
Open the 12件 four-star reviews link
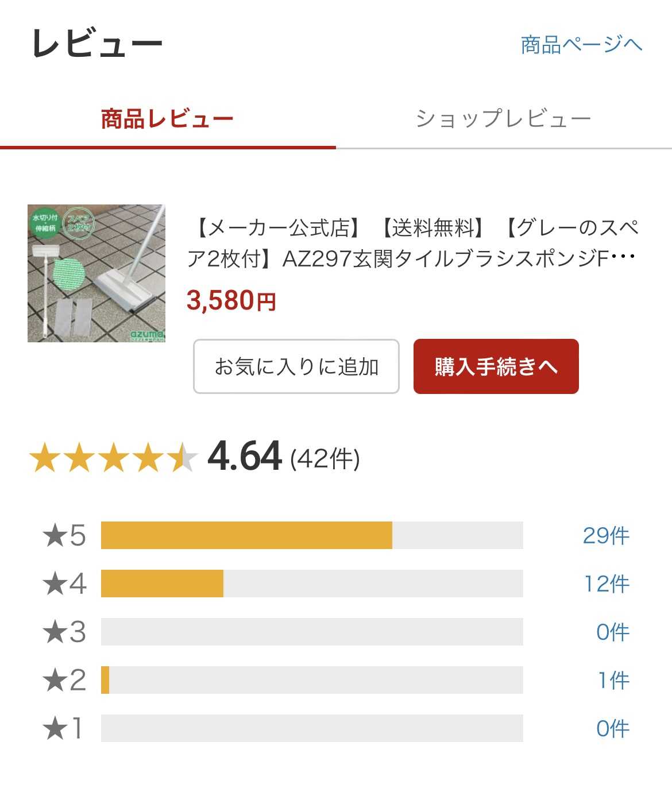coord(607,584)
